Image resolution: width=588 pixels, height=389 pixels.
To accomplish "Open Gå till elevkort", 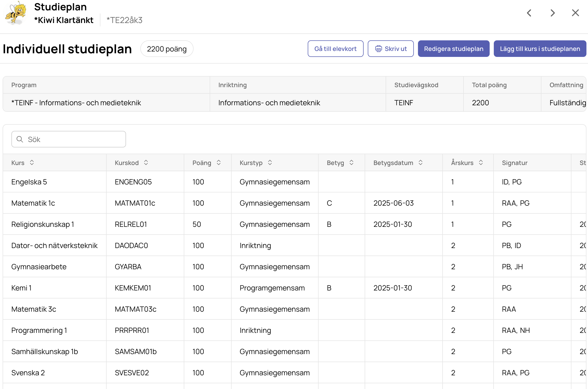I will [335, 49].
